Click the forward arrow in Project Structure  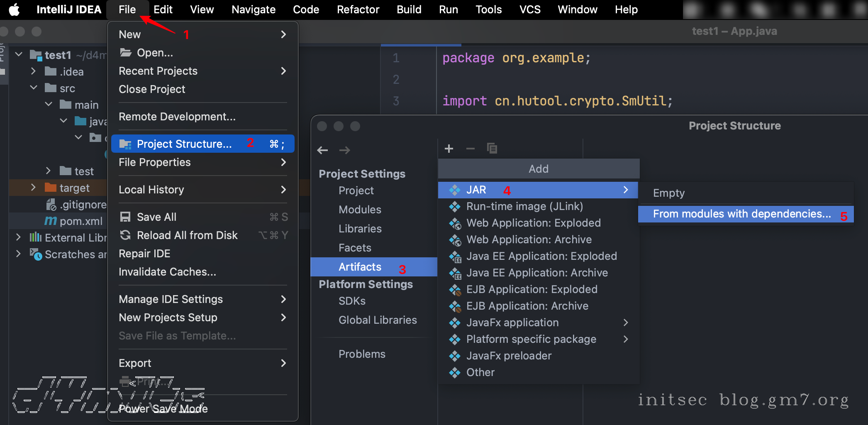pos(344,150)
